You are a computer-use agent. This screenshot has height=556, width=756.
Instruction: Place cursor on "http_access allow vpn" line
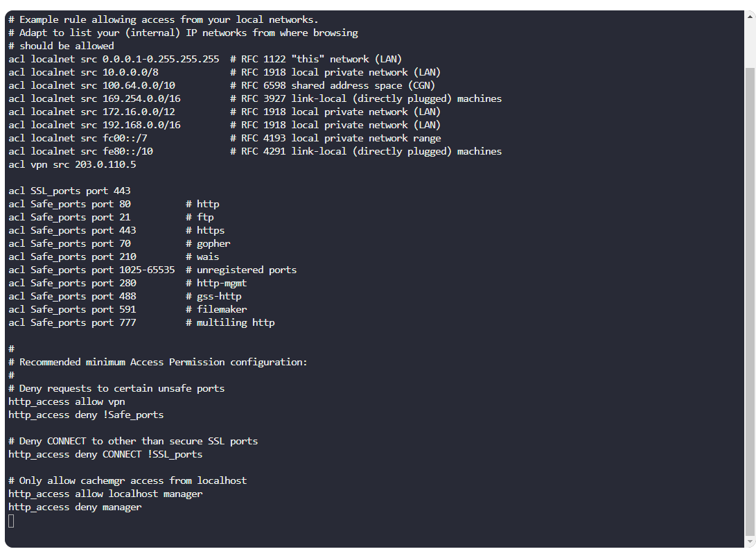coord(67,401)
